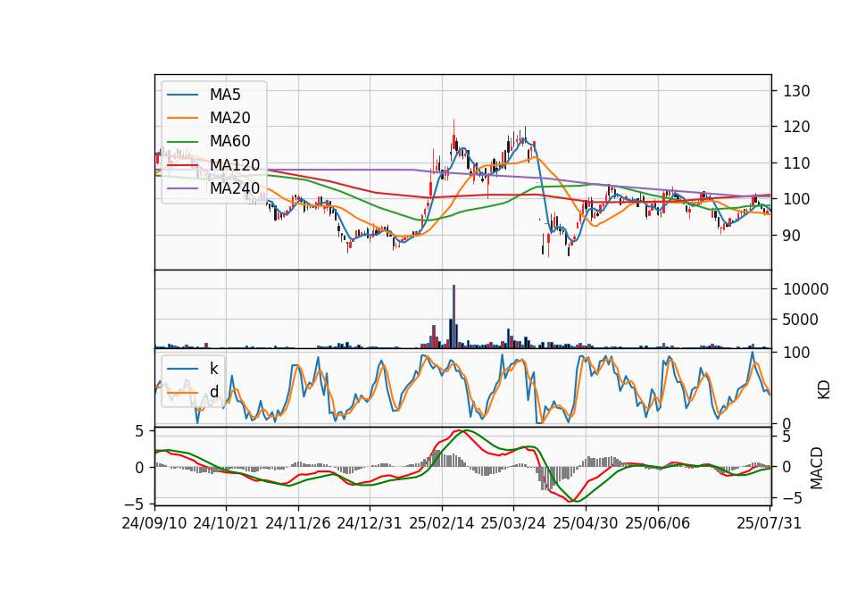Click the 25/02/14 date axis label
The height and width of the screenshot is (616, 857).
point(442,523)
